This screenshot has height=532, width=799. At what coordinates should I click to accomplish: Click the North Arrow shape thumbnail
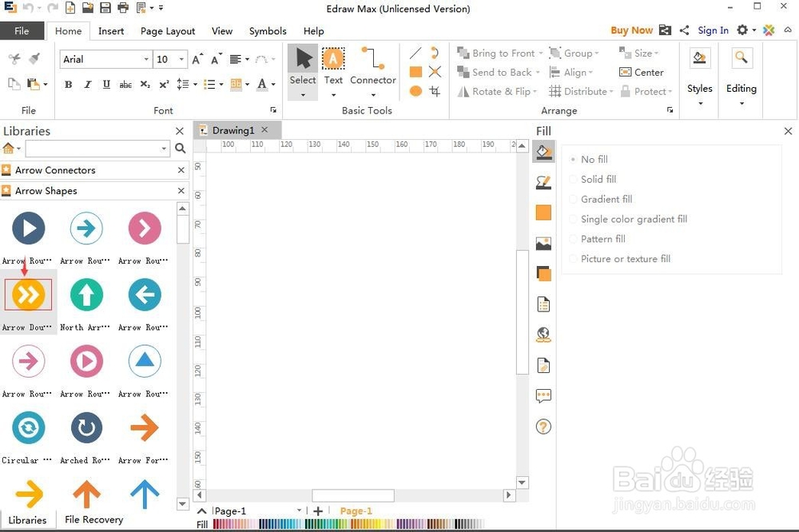[x=86, y=295]
